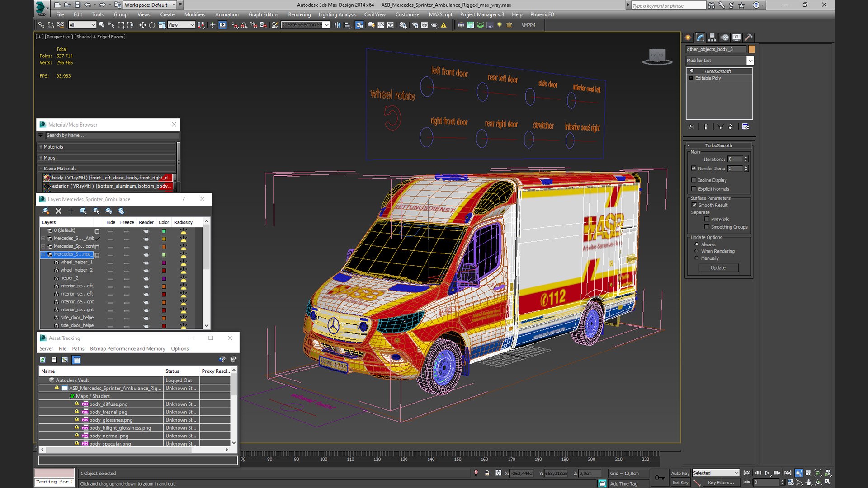Toggle Smooth Result checkbox
868x488 pixels.
[694, 205]
